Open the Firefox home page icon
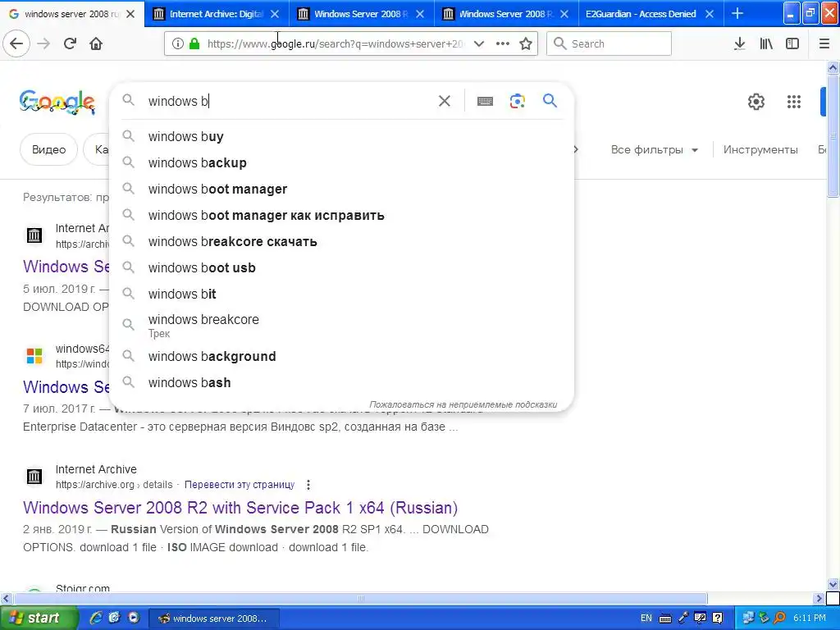 [96, 43]
